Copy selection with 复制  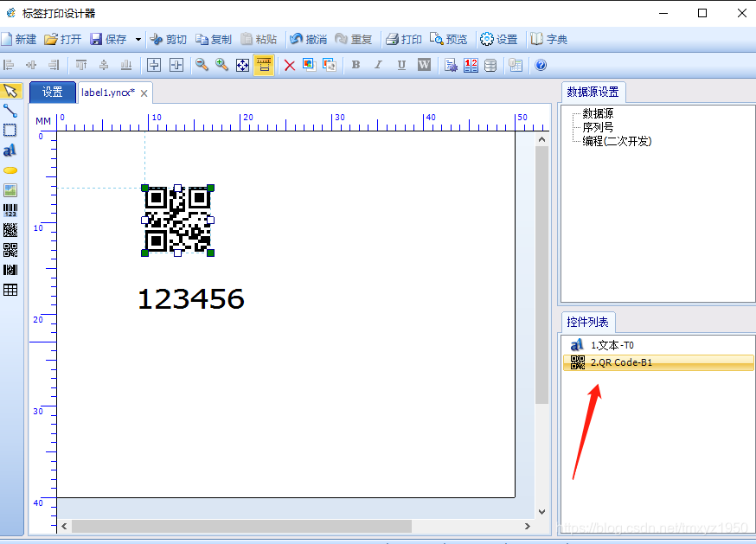point(213,39)
